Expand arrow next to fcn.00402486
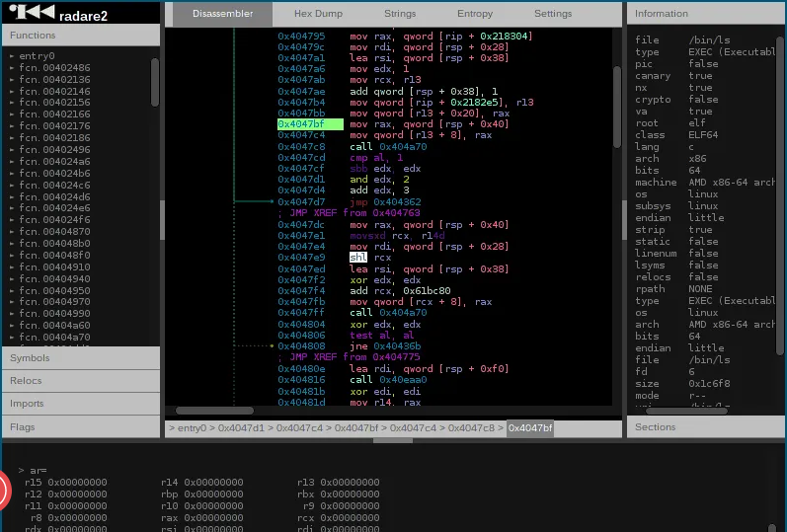787x532 pixels. pyautogui.click(x=12, y=68)
